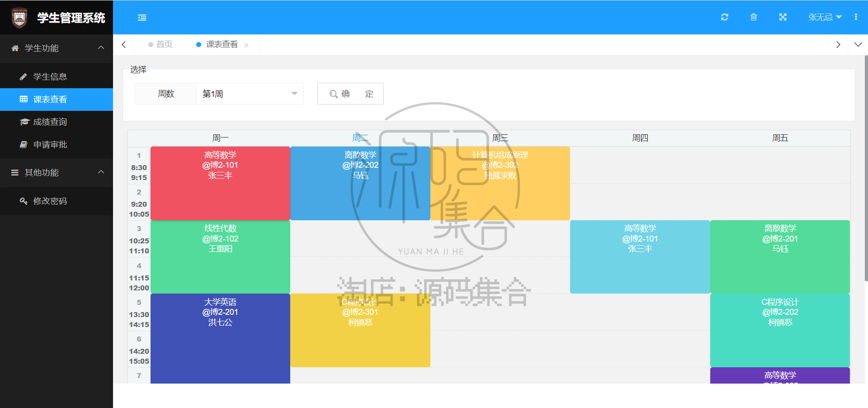This screenshot has width=868, height=408.
Task: Click the pencil icon beside 学生信息
Action: (24, 76)
